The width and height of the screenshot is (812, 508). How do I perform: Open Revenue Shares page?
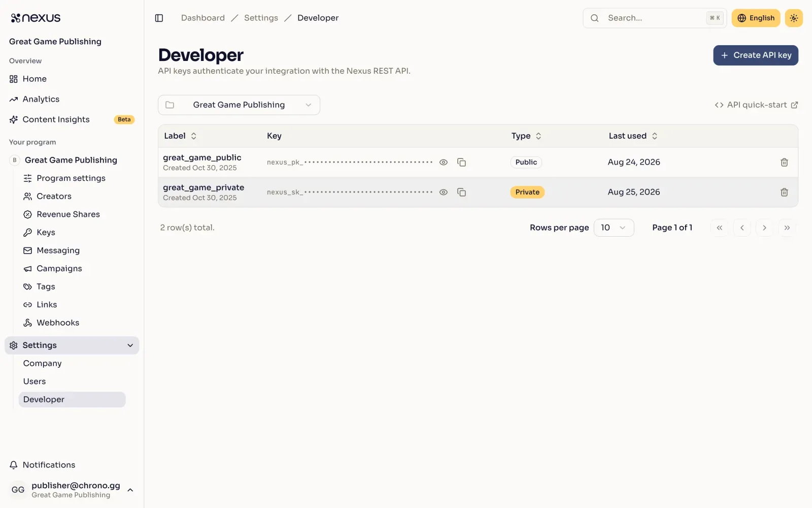[72, 214]
